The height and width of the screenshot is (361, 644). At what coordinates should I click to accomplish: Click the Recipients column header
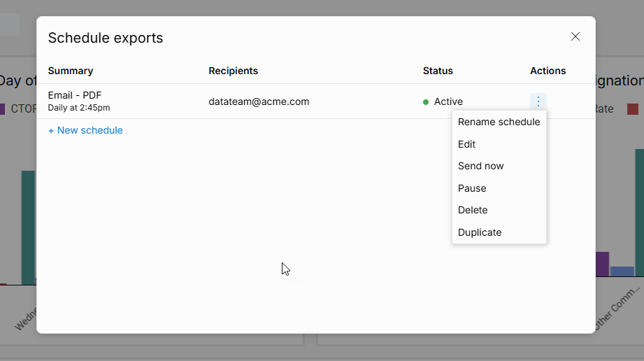[233, 71]
